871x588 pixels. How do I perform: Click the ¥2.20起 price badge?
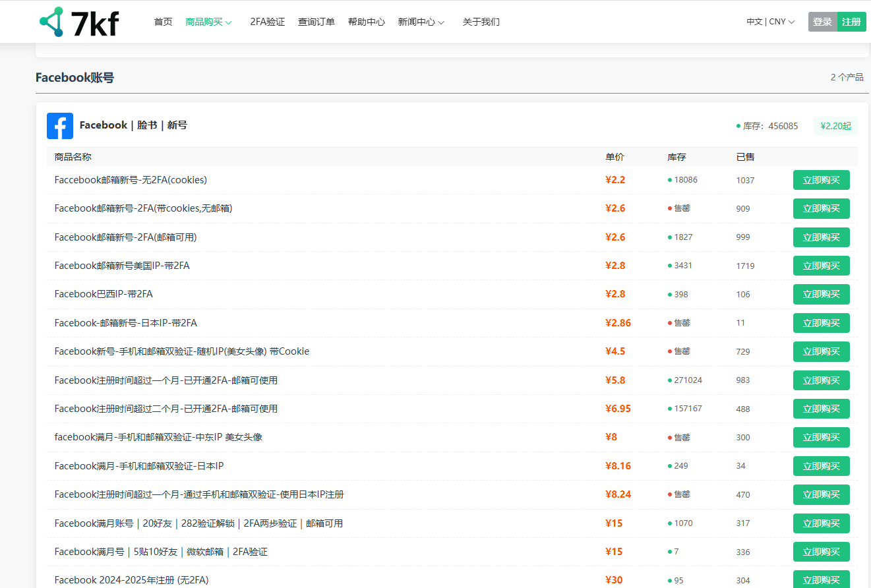(835, 126)
